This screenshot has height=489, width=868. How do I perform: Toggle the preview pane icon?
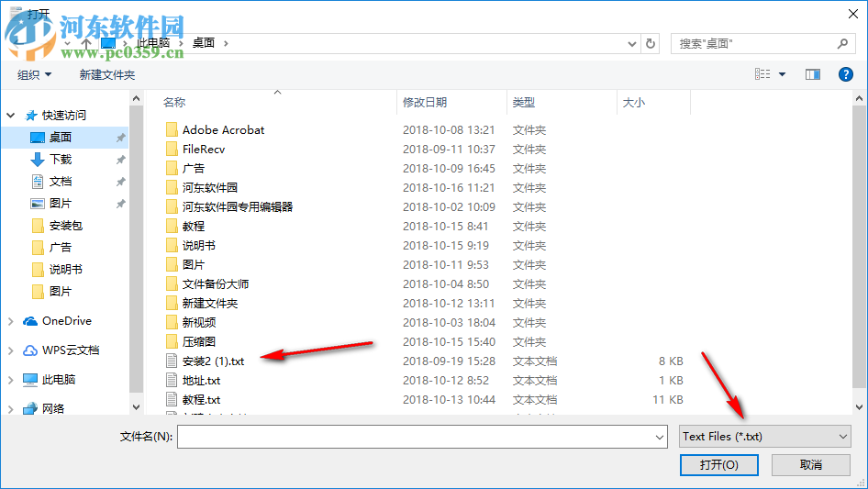coord(813,74)
